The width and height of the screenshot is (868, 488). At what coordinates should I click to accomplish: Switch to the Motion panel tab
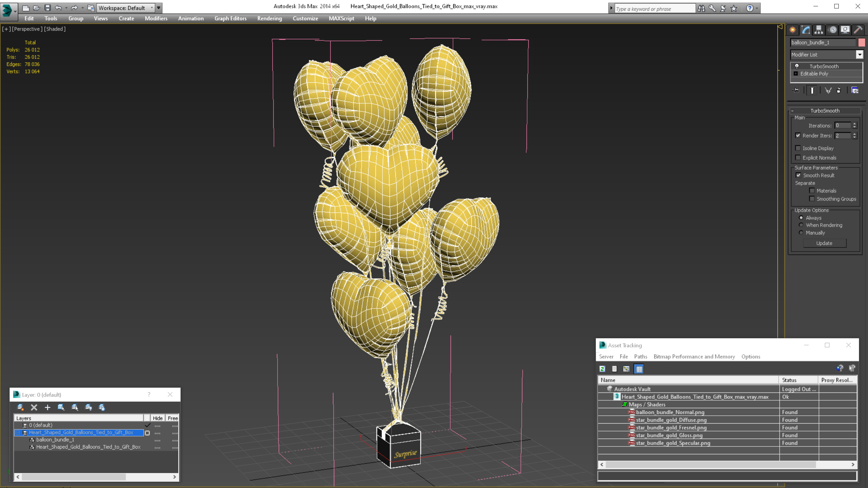832,30
